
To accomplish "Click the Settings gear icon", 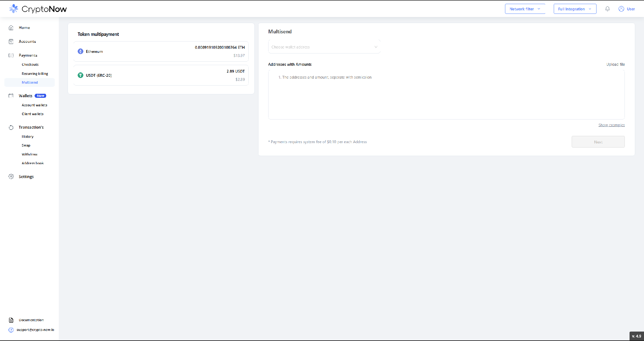I will (11, 176).
